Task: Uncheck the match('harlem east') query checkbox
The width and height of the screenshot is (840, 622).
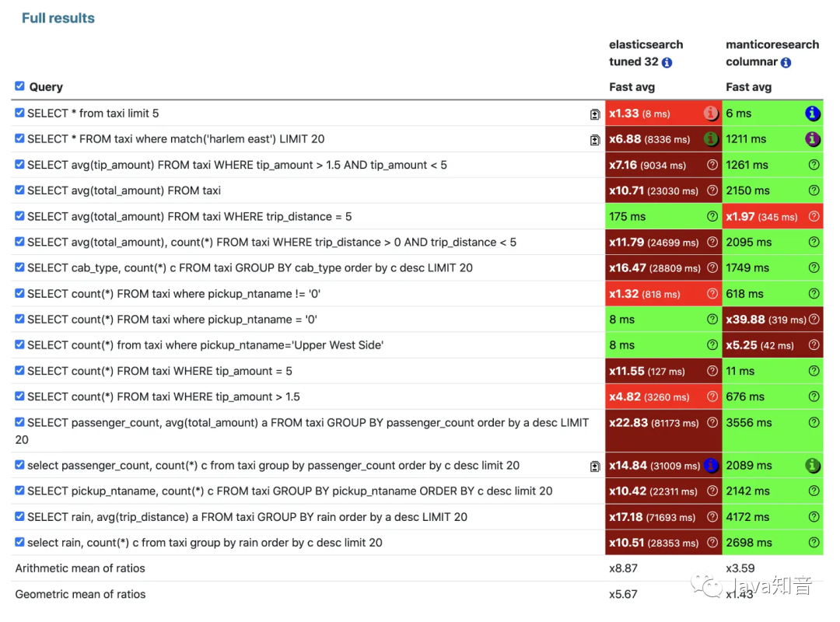Action: 19,138
